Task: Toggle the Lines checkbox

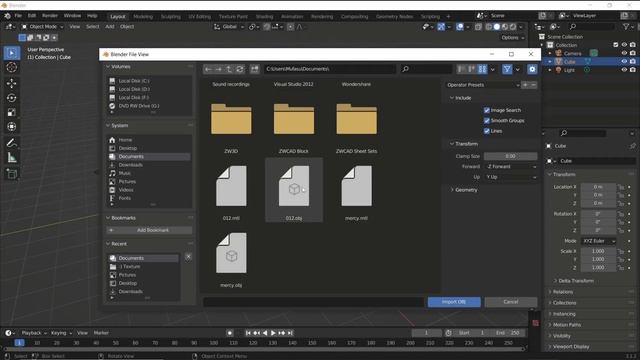Action: (487, 131)
